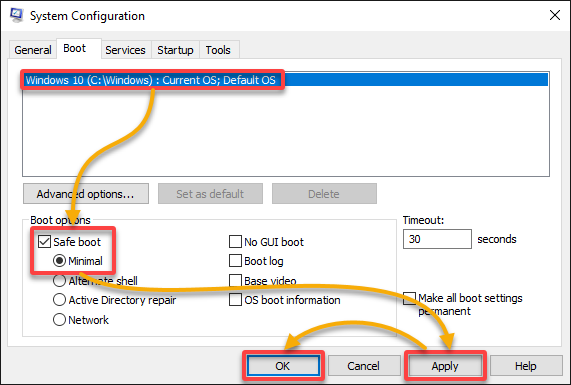The width and height of the screenshot is (571, 385).
Task: Close the System Configuration window
Action: (555, 15)
